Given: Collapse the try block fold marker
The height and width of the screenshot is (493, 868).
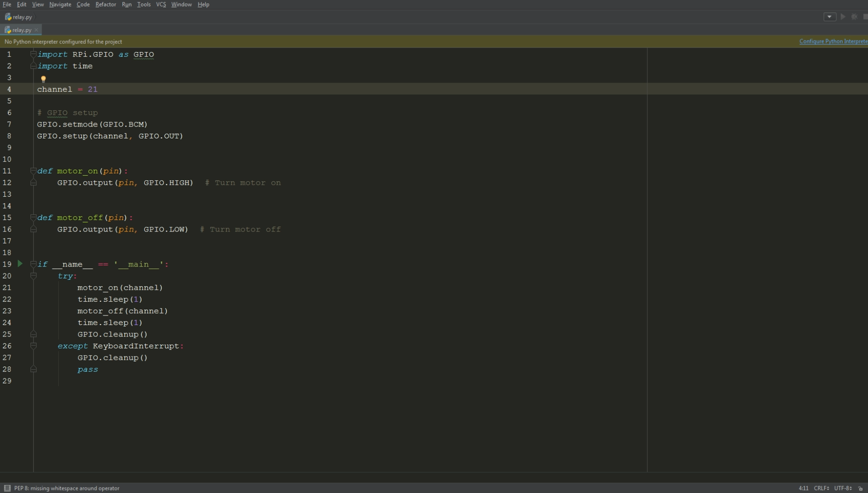Looking at the screenshot, I should pyautogui.click(x=33, y=276).
